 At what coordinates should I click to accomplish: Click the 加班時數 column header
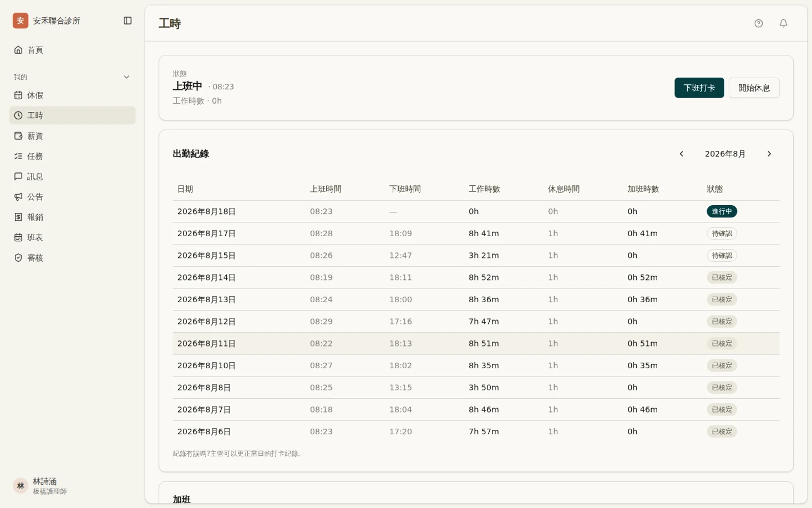[643, 189]
